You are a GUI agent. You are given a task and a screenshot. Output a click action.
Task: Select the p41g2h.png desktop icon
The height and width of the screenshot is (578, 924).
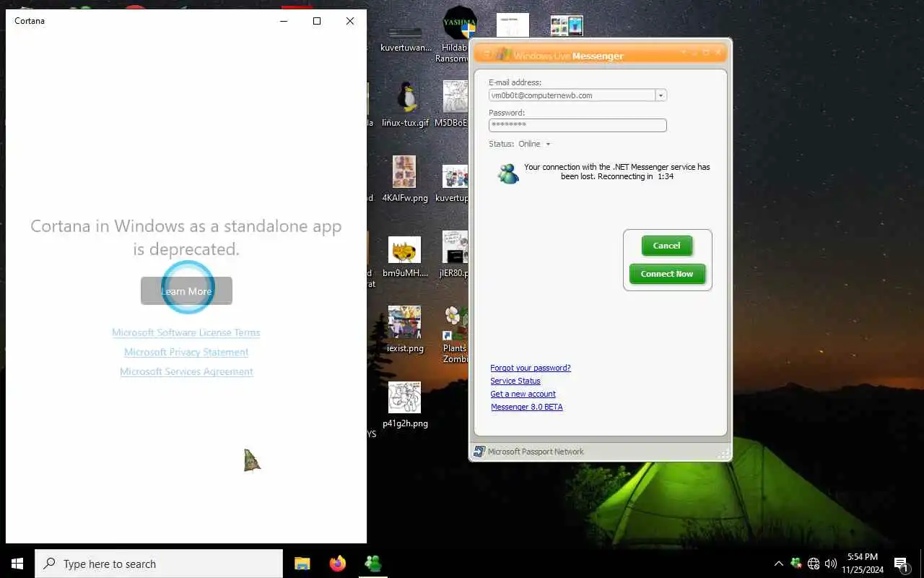click(x=405, y=405)
